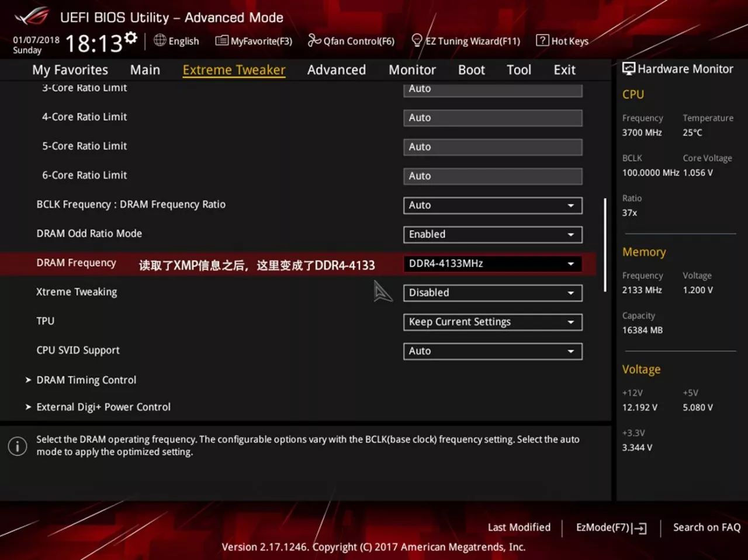Switch to the Main tab
Viewport: 748px width, 560px height.
145,70
